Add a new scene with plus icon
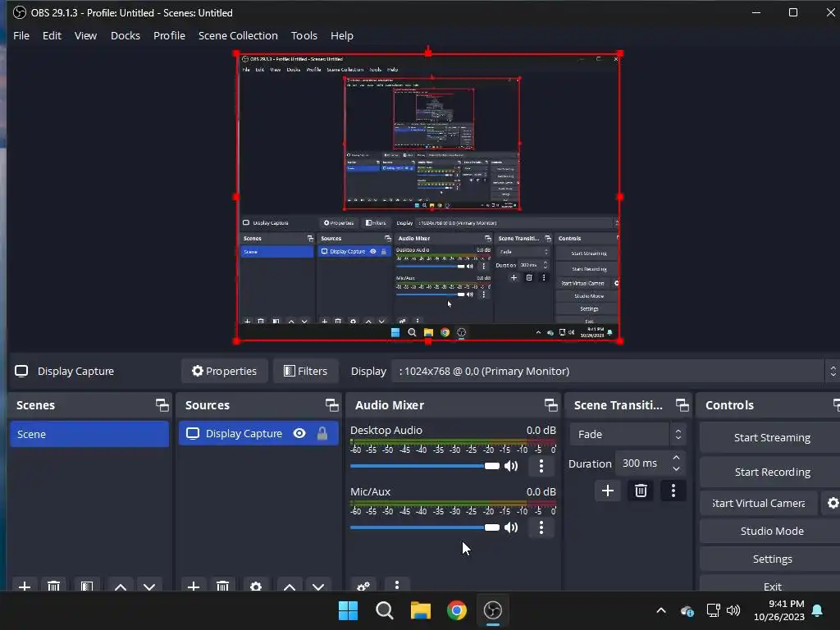This screenshot has width=840, height=630. point(24,586)
